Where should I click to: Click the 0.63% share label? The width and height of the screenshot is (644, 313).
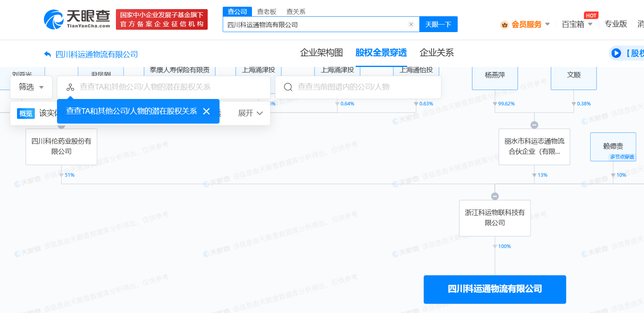pyautogui.click(x=426, y=104)
